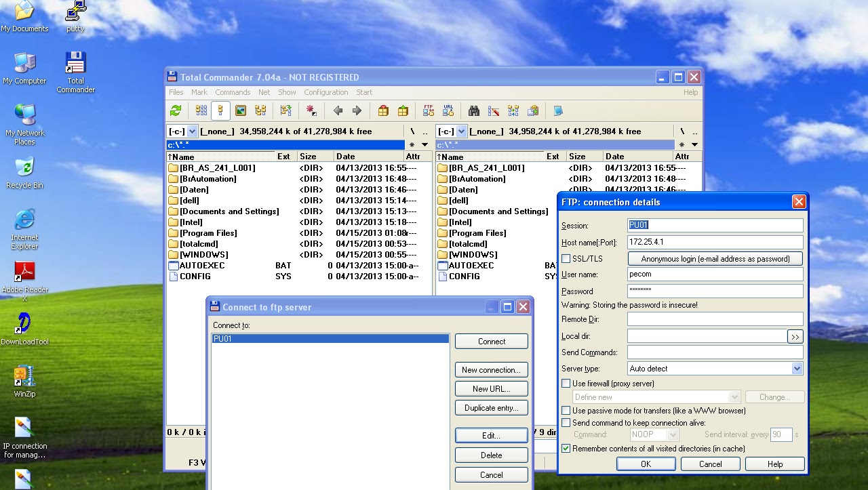Open the left panel drive selector dropdown
The width and height of the screenshot is (868, 490).
click(x=193, y=131)
